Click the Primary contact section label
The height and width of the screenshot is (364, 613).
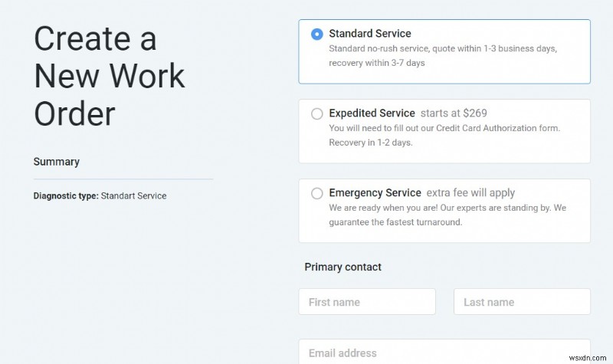(x=343, y=267)
